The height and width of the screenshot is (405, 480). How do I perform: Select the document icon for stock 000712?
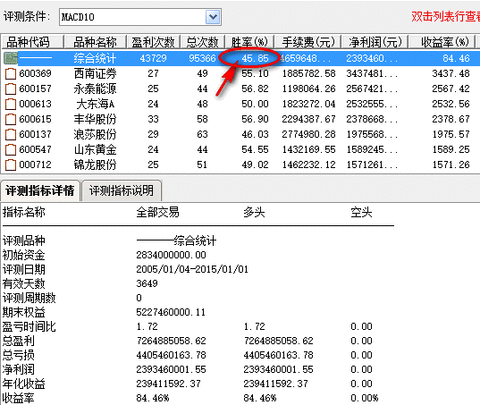pyautogui.click(x=10, y=165)
